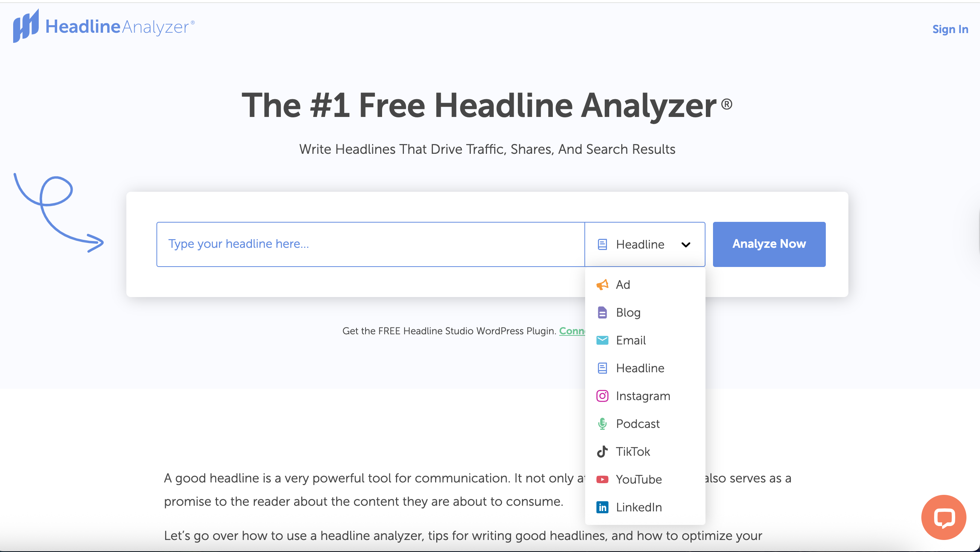Choose the Instagram option
980x552 pixels.
pyautogui.click(x=645, y=396)
